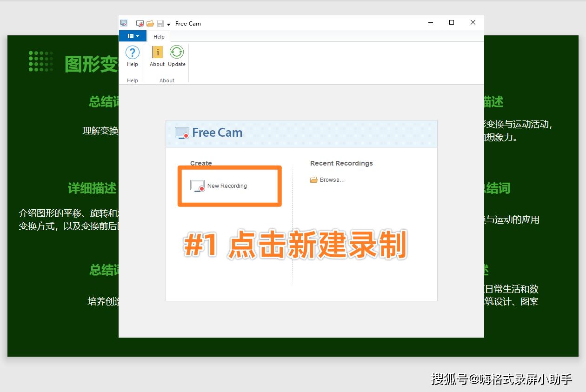Expand the quick access toolbar customize arrow

tap(168, 24)
